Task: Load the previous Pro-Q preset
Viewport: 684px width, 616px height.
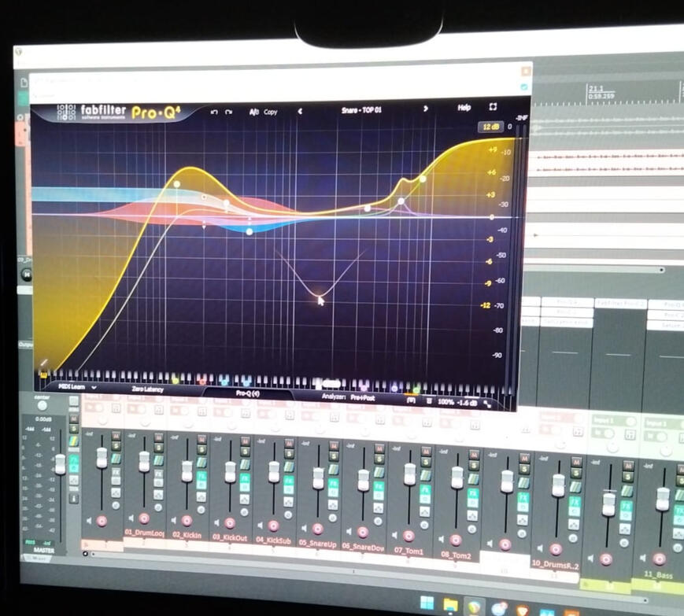Action: [x=300, y=111]
